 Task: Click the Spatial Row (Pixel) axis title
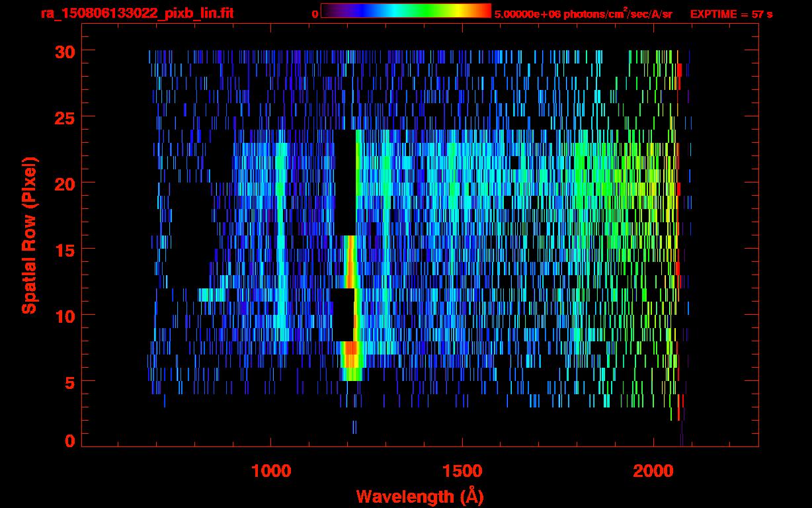30,235
